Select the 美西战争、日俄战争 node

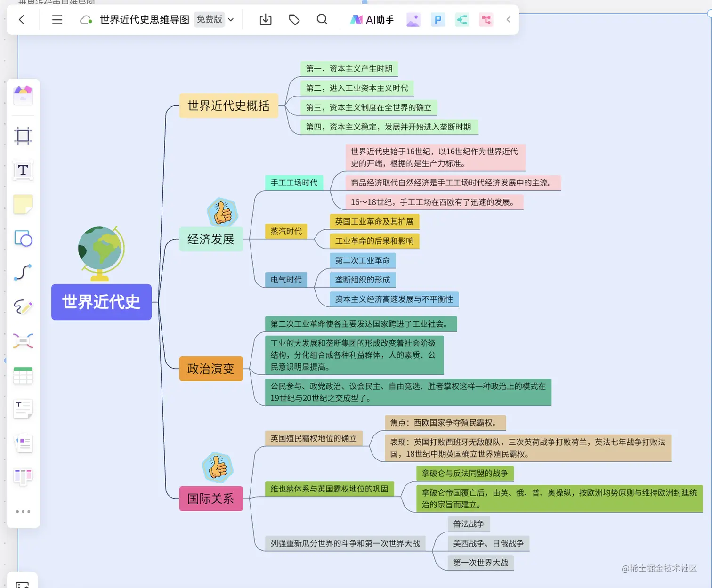[488, 543]
